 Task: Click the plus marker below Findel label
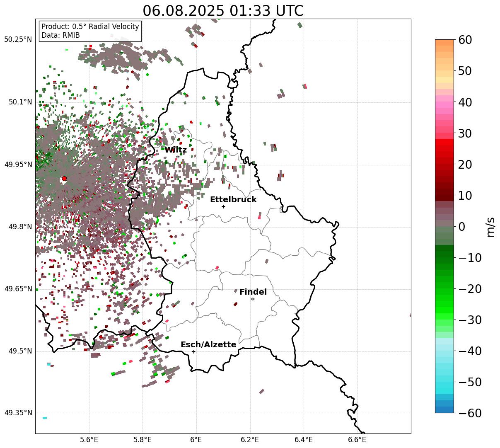pos(253,299)
